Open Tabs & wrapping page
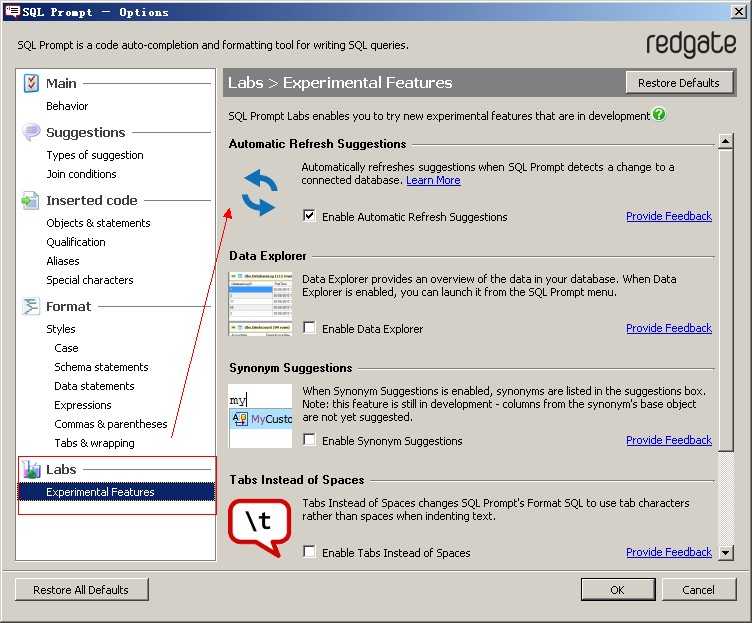This screenshot has height=623, width=752. pos(94,443)
